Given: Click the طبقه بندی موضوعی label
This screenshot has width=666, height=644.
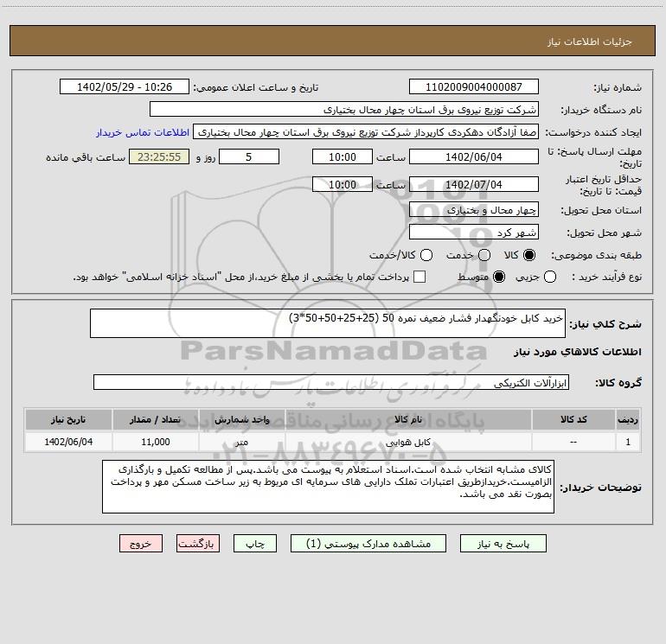Looking at the screenshot, I should click(596, 256).
